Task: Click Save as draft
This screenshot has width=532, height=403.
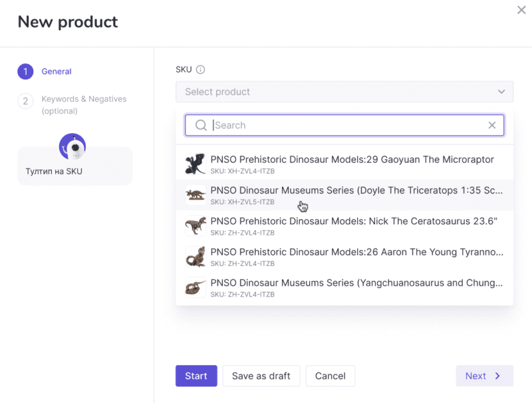Action: [262, 376]
